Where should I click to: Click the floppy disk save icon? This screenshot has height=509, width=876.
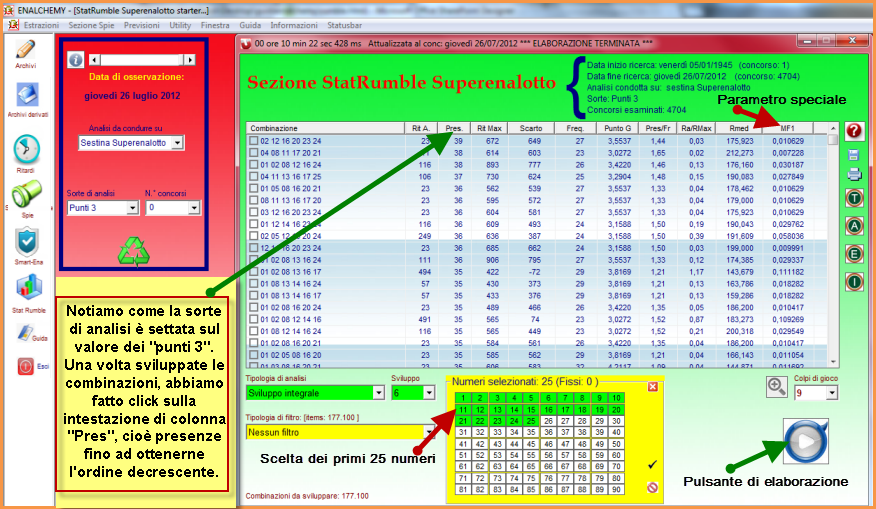coord(853,155)
